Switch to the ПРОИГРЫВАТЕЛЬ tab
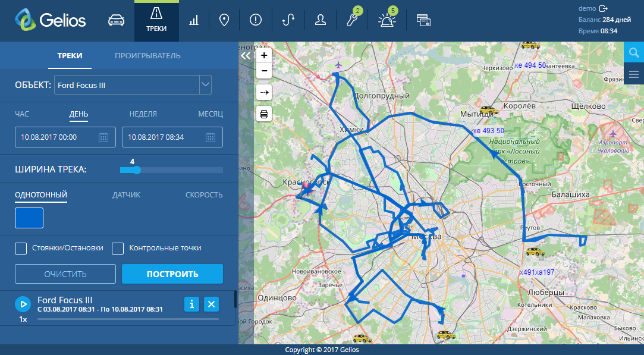Image resolution: width=644 pixels, height=355 pixels. click(x=147, y=56)
